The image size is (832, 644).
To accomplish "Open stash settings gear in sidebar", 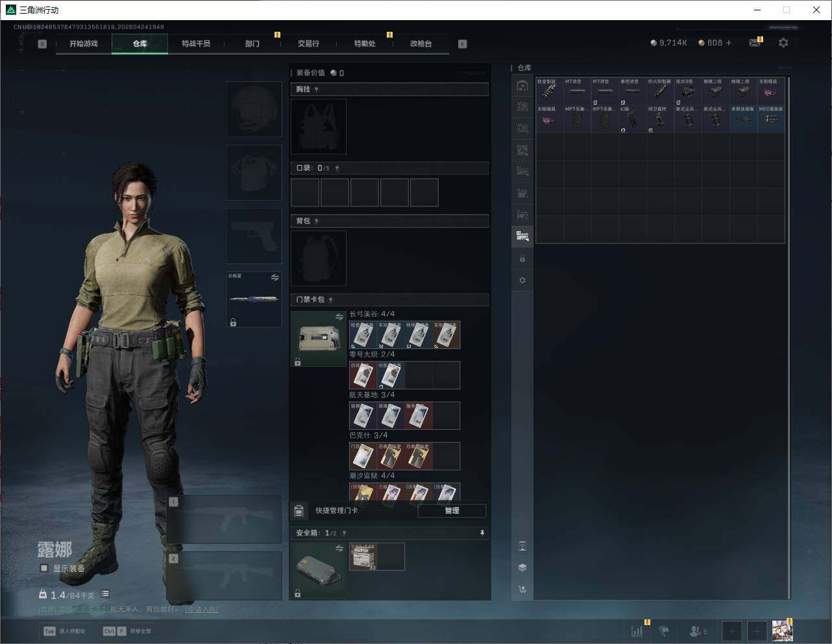I will (522, 280).
